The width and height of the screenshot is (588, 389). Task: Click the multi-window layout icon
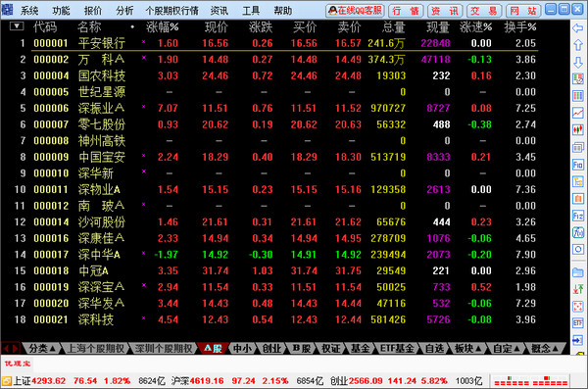coord(578,147)
